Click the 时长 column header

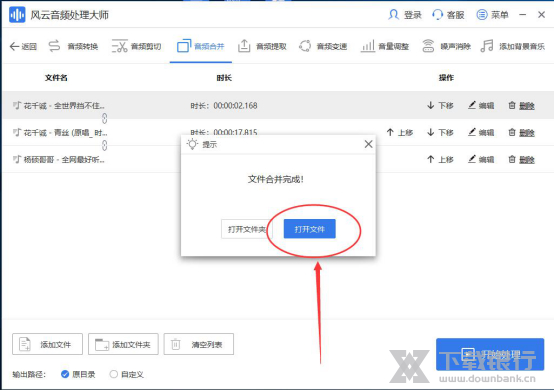[x=224, y=78]
